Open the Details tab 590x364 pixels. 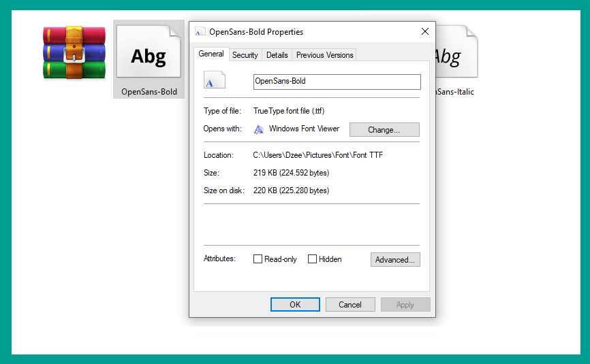coord(277,55)
